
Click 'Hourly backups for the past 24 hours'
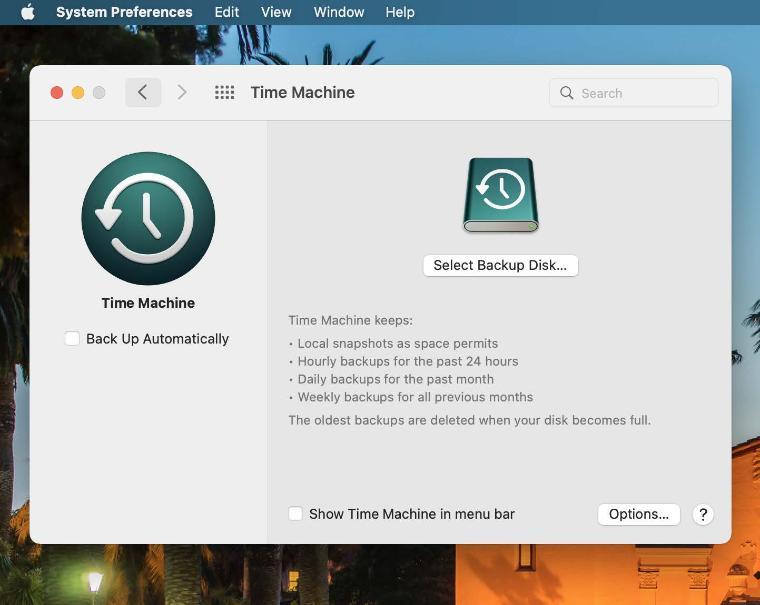click(x=408, y=361)
